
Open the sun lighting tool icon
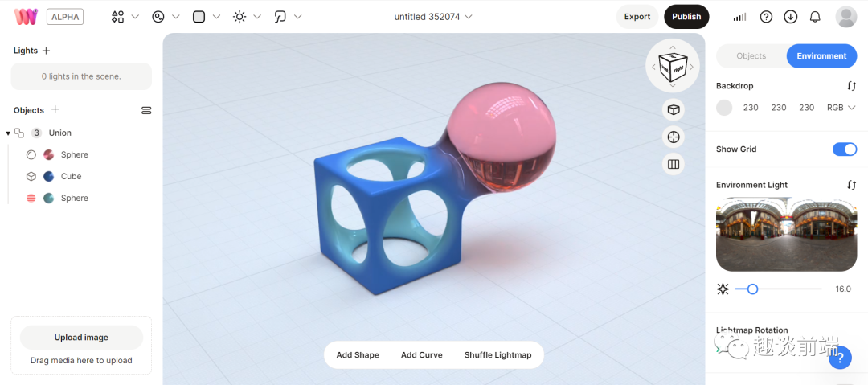pyautogui.click(x=240, y=17)
